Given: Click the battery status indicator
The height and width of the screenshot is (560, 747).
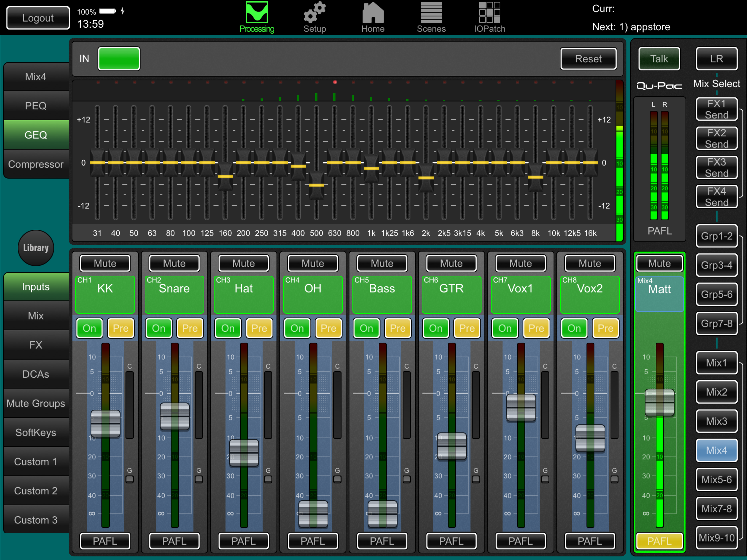Looking at the screenshot, I should tap(107, 11).
